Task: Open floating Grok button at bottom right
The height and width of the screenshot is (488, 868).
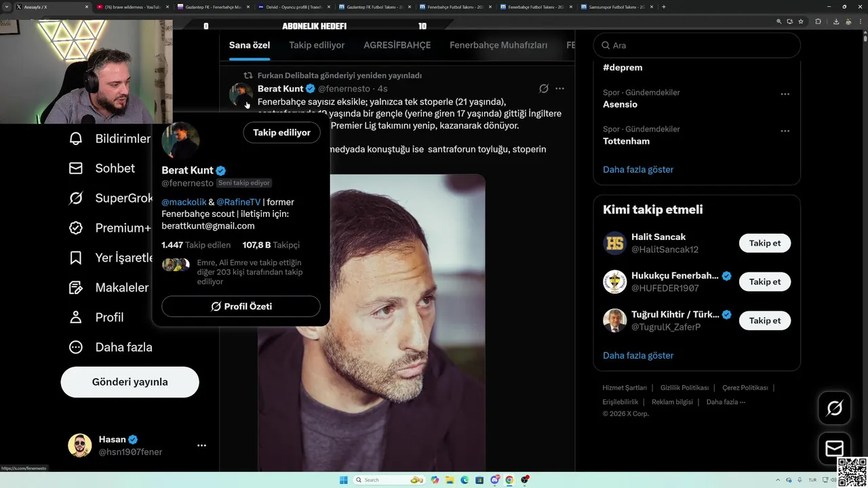Action: [x=835, y=407]
